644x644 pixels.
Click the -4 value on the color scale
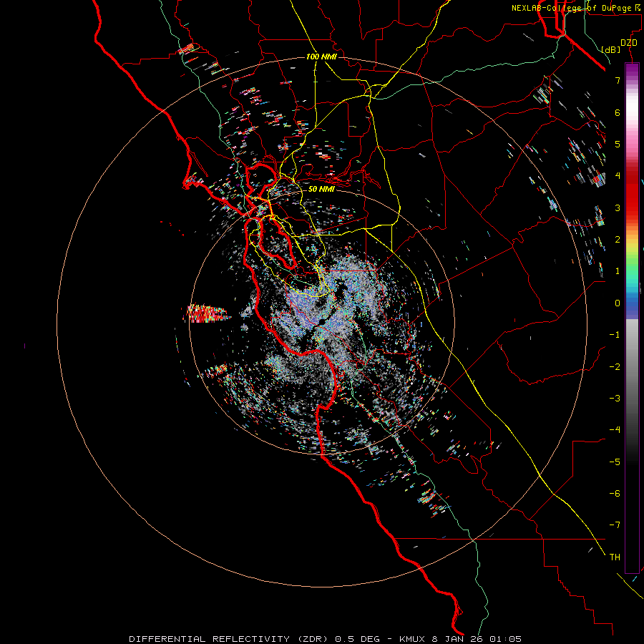pos(615,430)
